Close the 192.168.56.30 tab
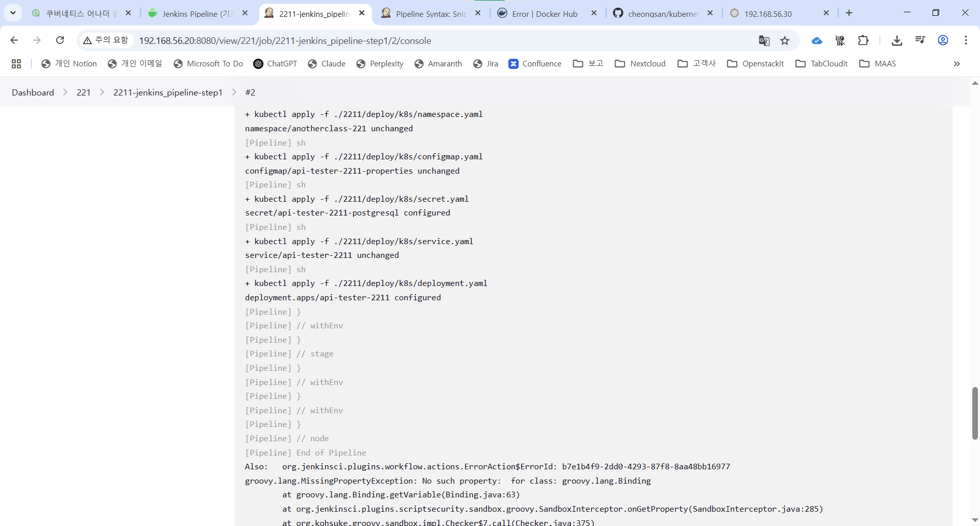Screen dimensions: 980x526 (x=826, y=13)
